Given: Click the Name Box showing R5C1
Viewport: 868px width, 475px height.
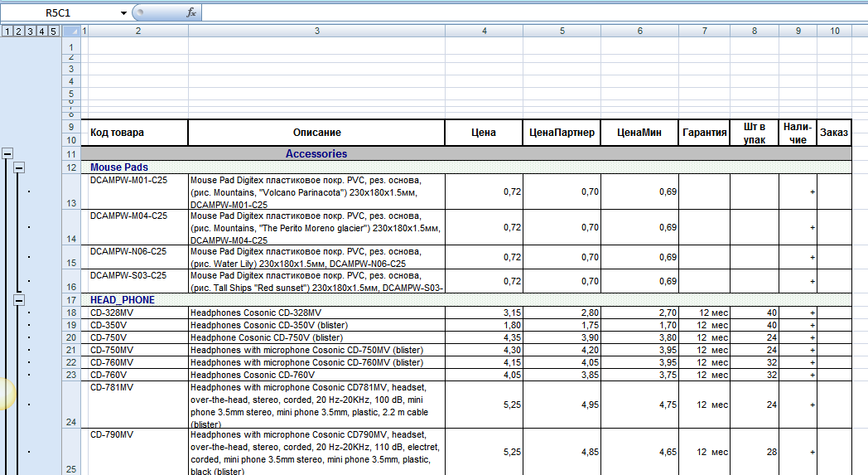Looking at the screenshot, I should 58,12.
